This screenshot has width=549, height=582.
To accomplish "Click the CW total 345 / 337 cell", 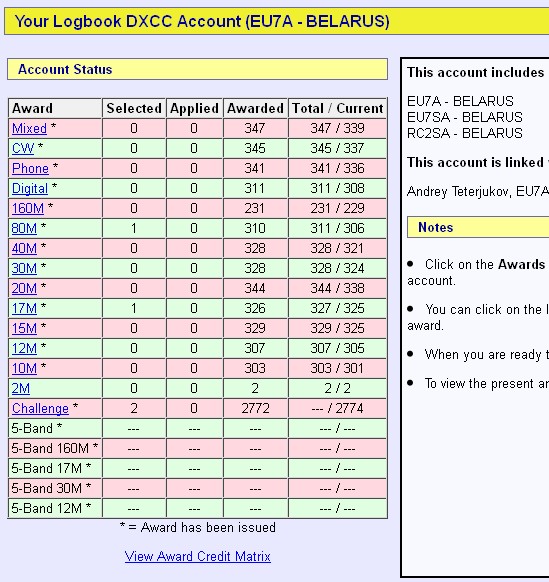I will [x=337, y=148].
